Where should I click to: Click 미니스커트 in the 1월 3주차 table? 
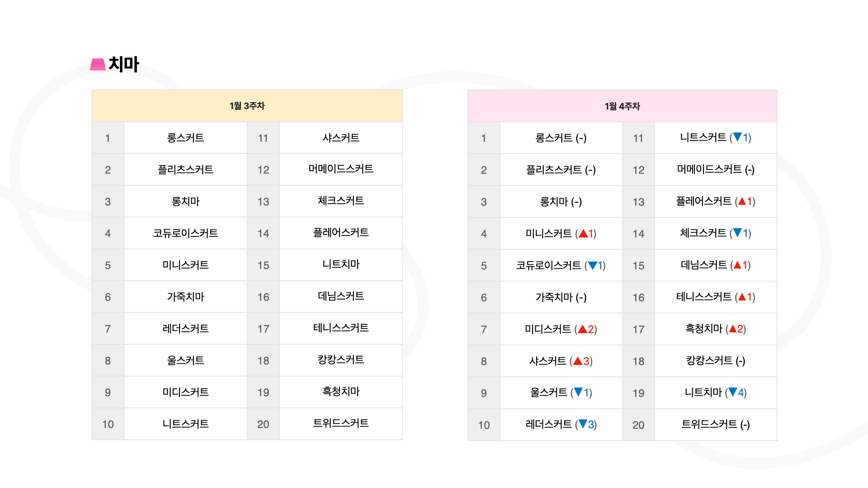pos(185,265)
